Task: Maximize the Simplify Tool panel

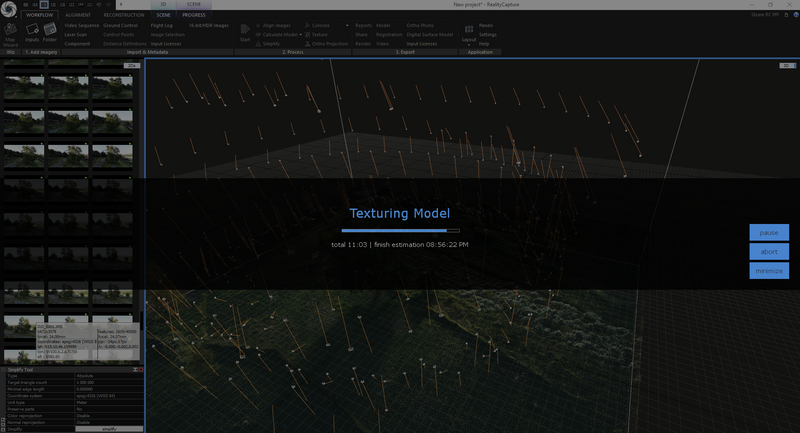Action: (x=136, y=370)
